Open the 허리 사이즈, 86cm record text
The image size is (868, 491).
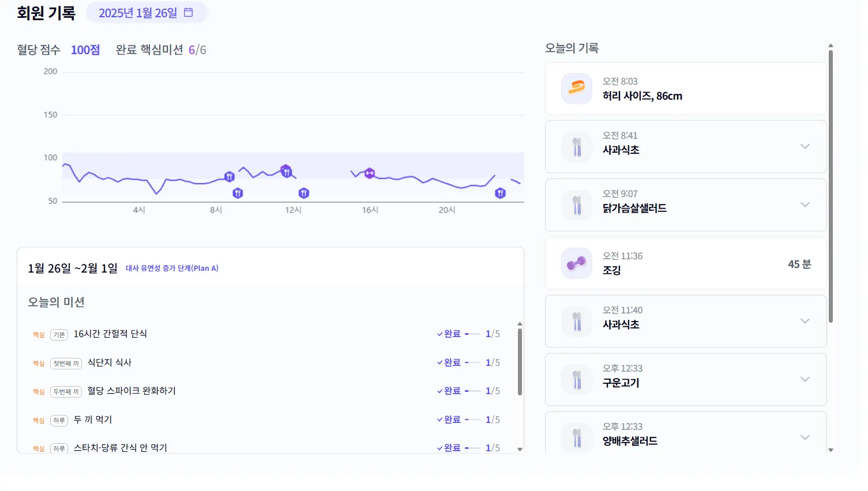(x=642, y=96)
